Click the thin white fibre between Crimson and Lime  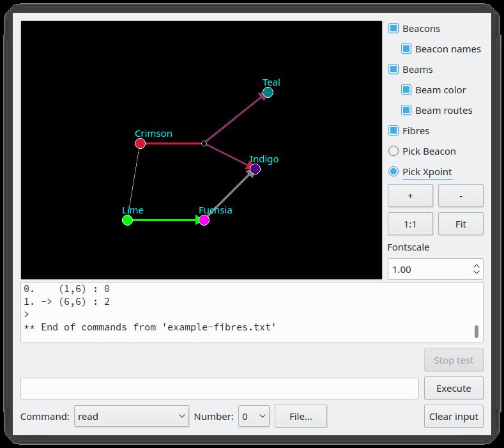click(134, 182)
